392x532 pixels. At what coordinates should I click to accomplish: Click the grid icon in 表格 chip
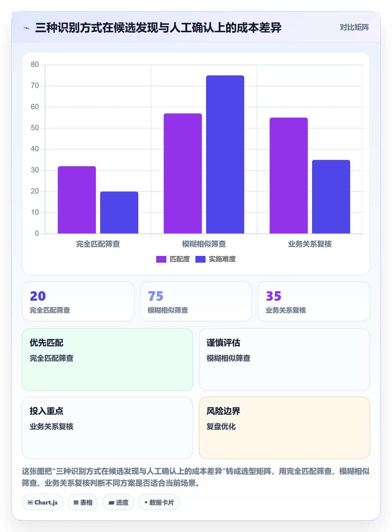point(76,503)
